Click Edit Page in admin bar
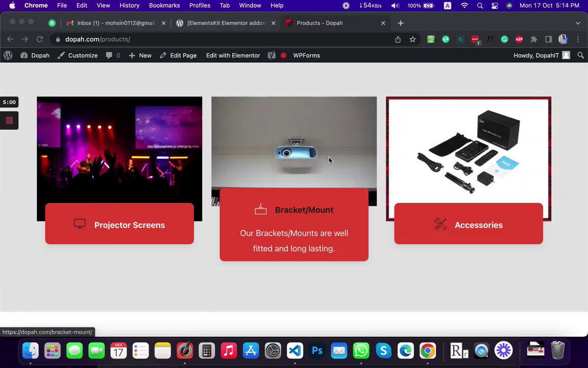This screenshot has width=588, height=368. [178, 55]
